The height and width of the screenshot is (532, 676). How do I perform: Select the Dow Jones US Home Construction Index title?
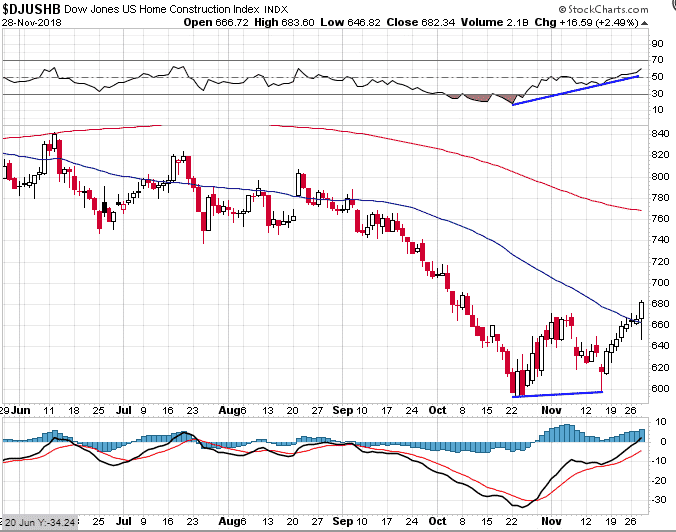tap(162, 9)
